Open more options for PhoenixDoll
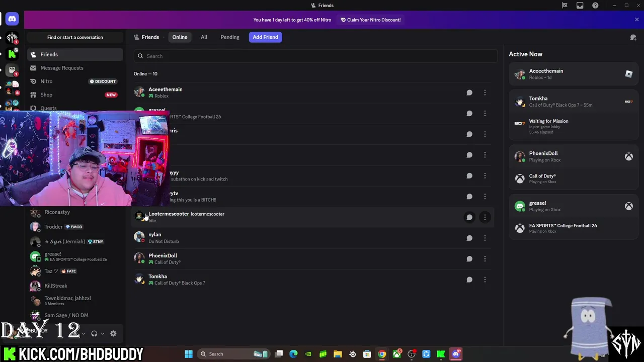The width and height of the screenshot is (644, 362). (x=485, y=259)
